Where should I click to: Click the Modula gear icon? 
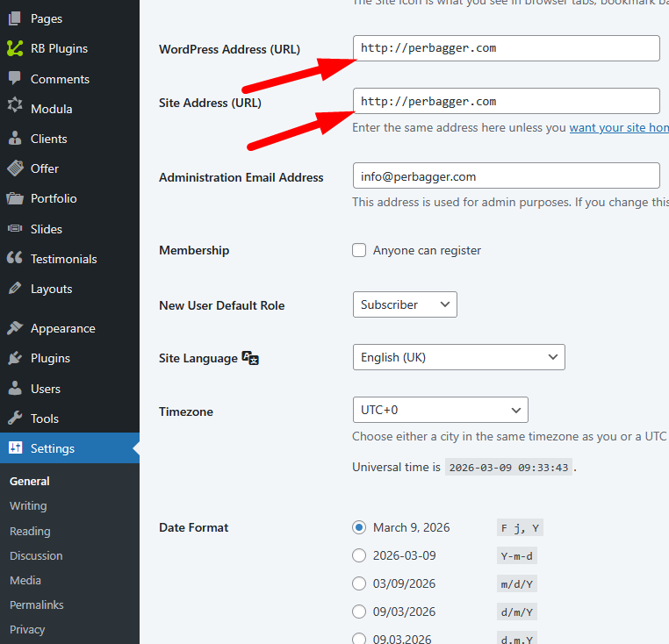pyautogui.click(x=15, y=109)
